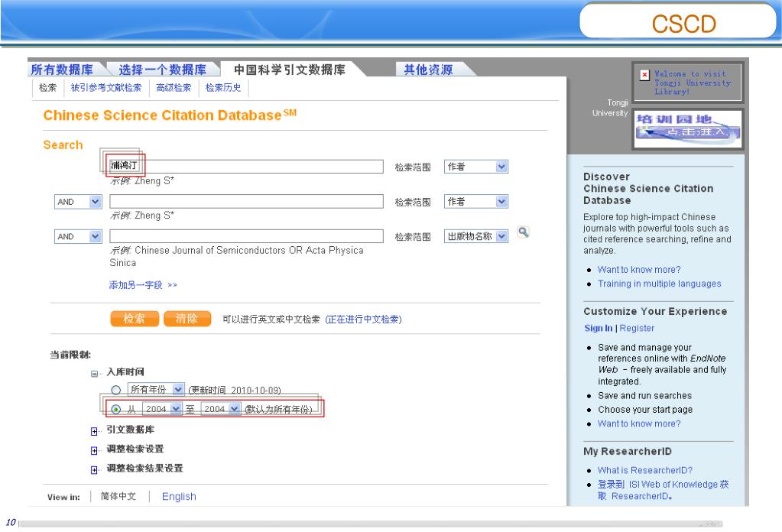Click the orange 检索 search button

coord(134,319)
